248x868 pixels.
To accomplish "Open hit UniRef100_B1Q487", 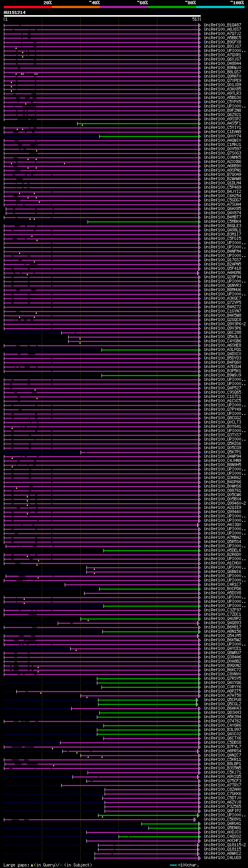I will pyautogui.click(x=222, y=25).
